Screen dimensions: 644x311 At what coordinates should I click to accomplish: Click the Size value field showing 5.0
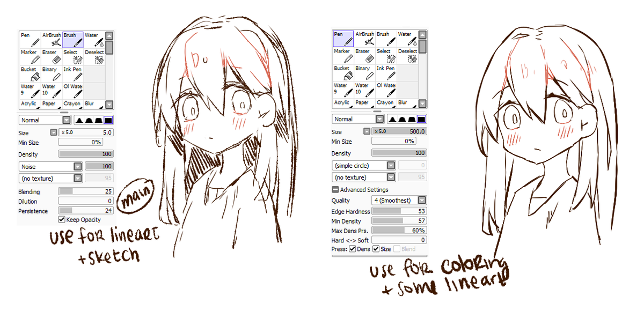click(86, 132)
